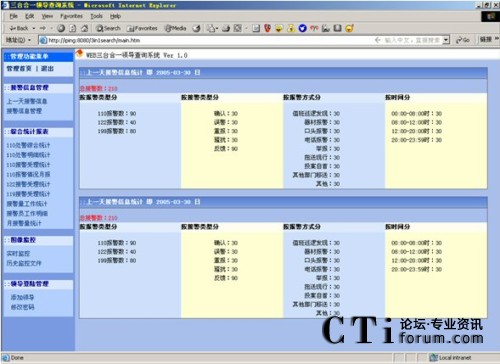Image resolution: width=500 pixels, height=364 pixels.
Task: Click the Forward arrow button
Action: (42, 28)
